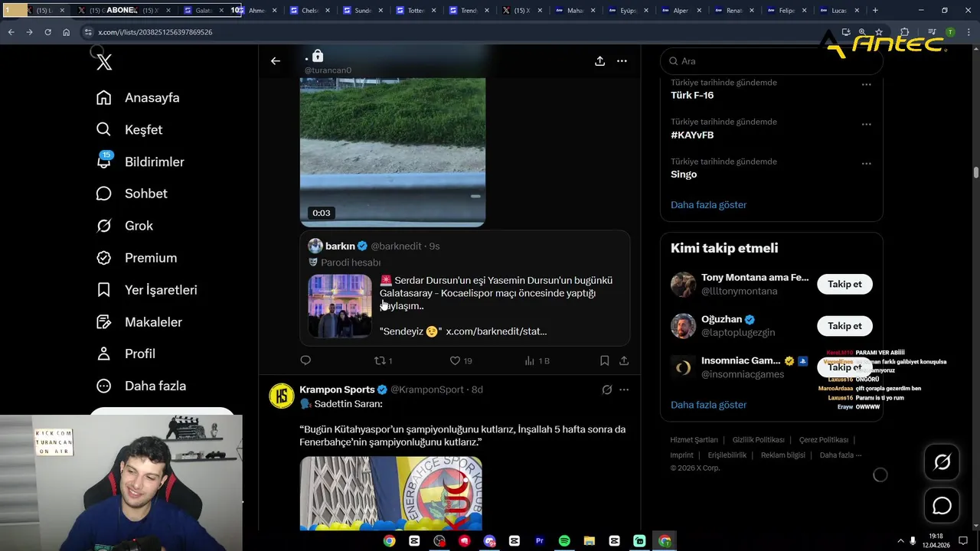Go back with the list header arrow
Image resolution: width=980 pixels, height=551 pixels.
point(276,61)
